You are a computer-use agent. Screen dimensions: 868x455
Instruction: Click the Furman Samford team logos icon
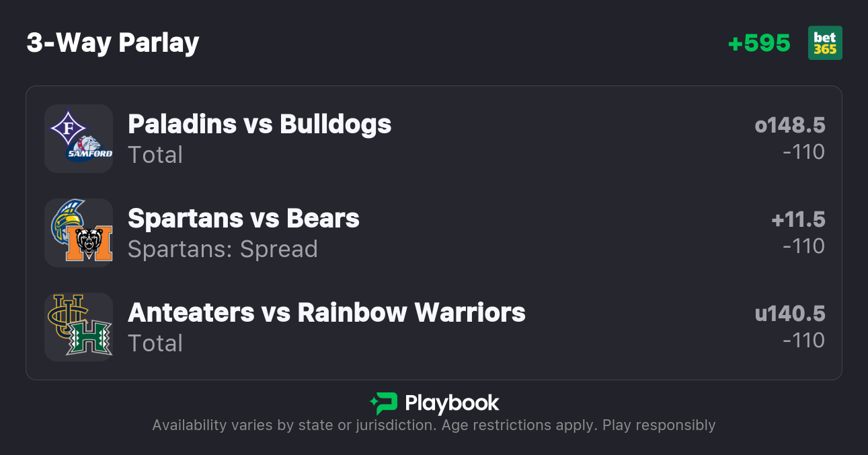coord(79,139)
